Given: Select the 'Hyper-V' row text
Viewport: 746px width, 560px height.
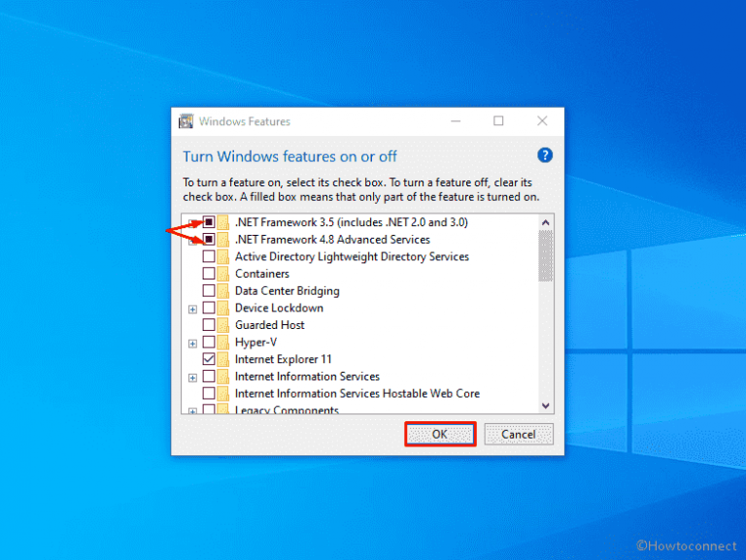Looking at the screenshot, I should (255, 342).
